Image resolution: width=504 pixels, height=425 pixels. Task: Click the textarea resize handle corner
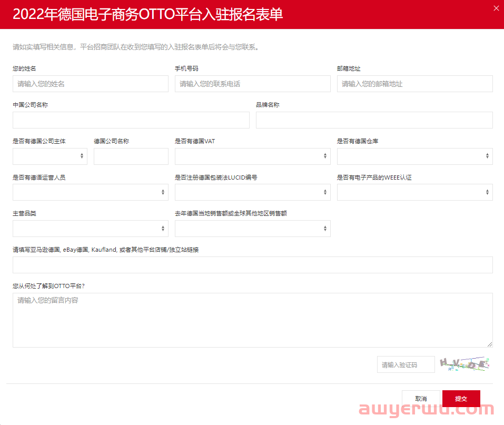pyautogui.click(x=490, y=344)
